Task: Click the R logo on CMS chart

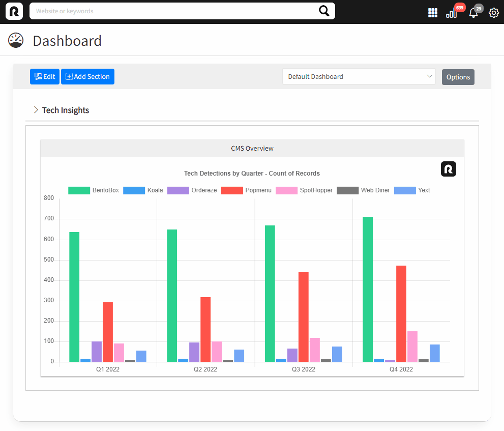Action: coord(449,169)
